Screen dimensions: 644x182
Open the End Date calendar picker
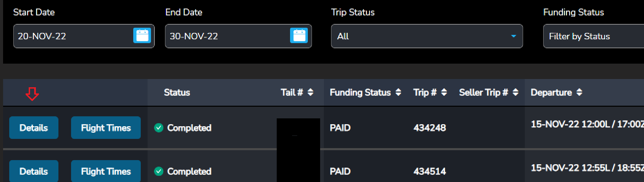click(x=299, y=36)
